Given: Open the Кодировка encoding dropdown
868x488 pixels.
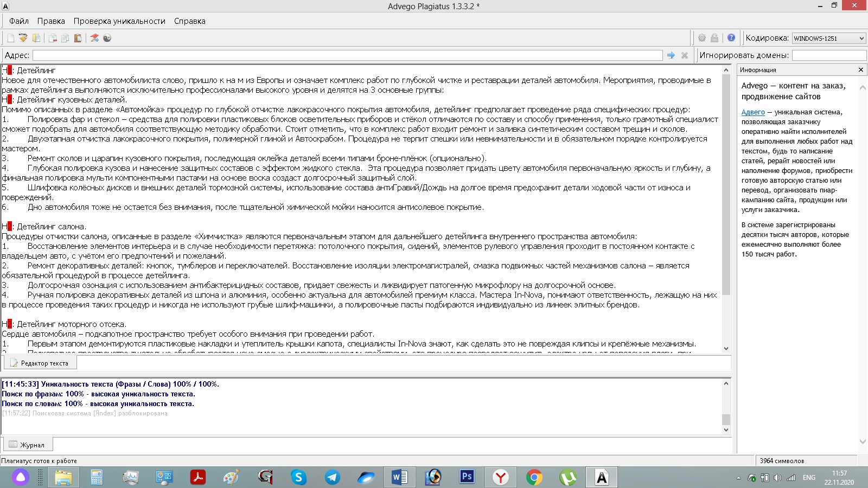Looking at the screenshot, I should [828, 38].
